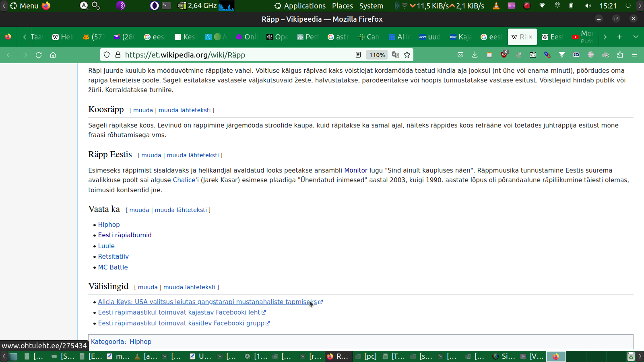Open the Firefox downloads panel

coord(475,55)
